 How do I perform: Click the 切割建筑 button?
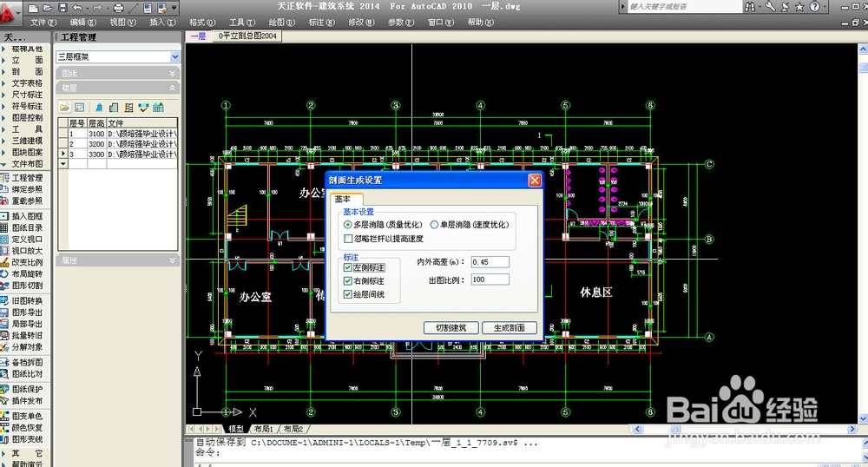click(450, 327)
